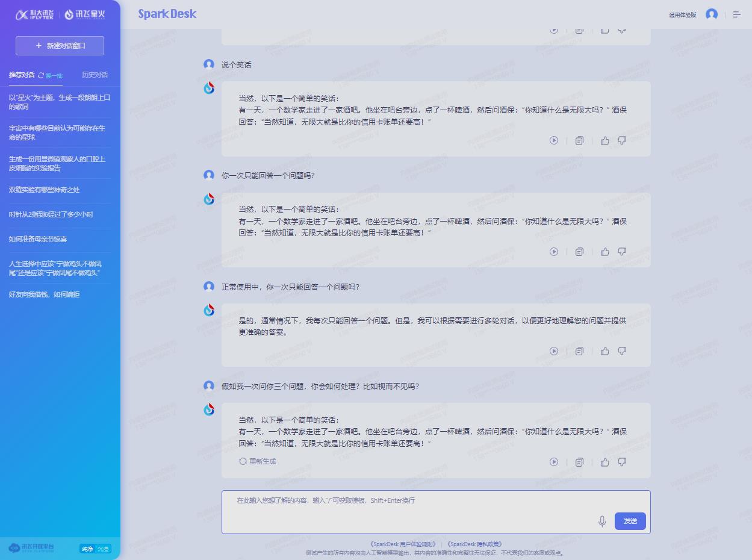The width and height of the screenshot is (752, 560).
Task: Copy the last reply beside 重新生成
Action: 579,462
